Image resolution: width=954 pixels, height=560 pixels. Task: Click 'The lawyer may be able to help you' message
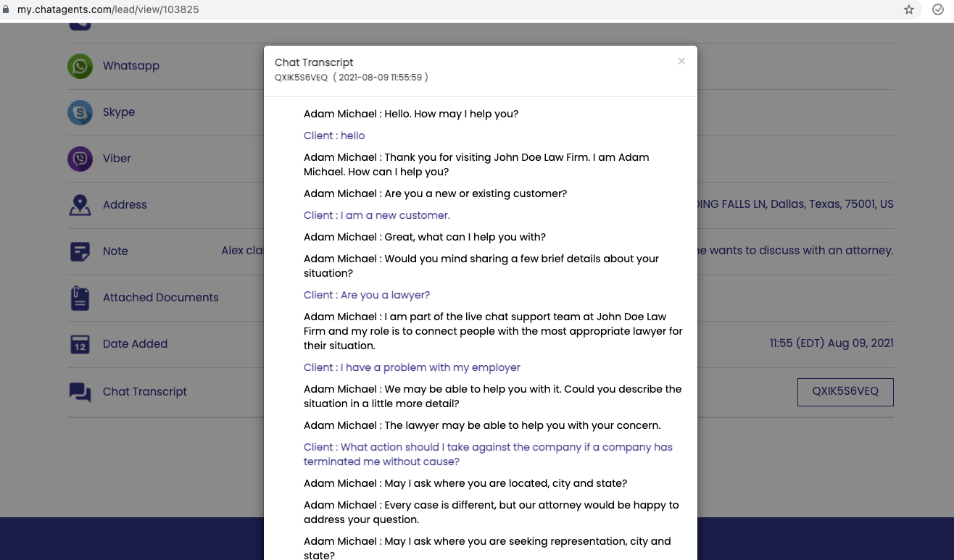[x=482, y=425]
